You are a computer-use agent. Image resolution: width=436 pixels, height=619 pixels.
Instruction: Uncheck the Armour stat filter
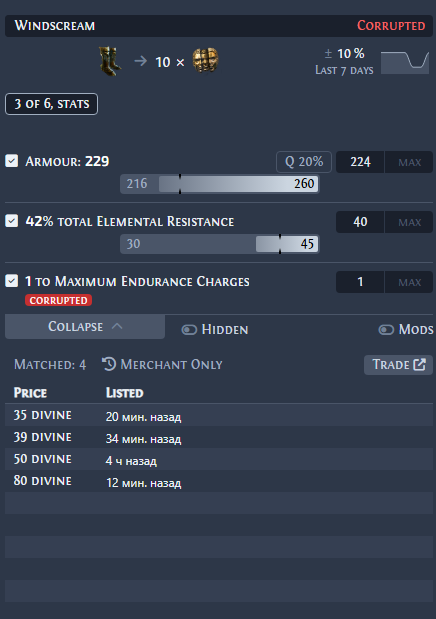point(11,161)
